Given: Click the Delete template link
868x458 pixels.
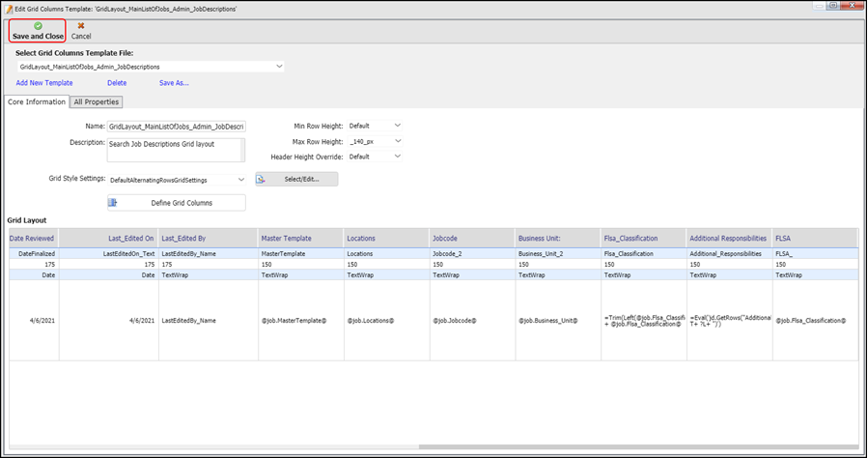Looking at the screenshot, I should click(117, 83).
